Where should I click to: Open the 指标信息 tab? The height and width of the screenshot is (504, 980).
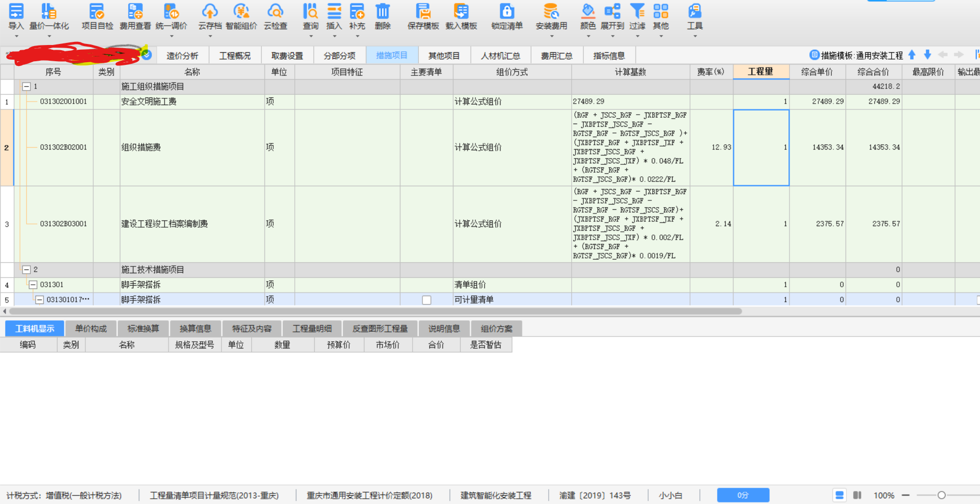(x=609, y=55)
